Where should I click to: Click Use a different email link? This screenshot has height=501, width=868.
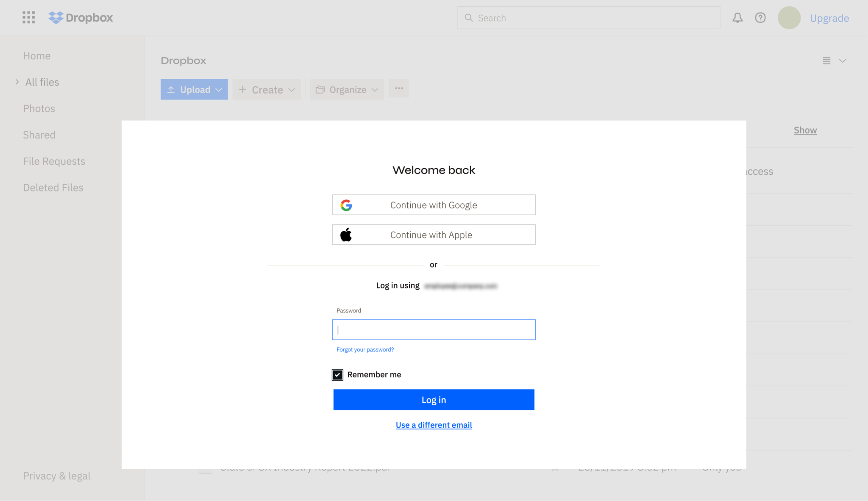tap(434, 425)
